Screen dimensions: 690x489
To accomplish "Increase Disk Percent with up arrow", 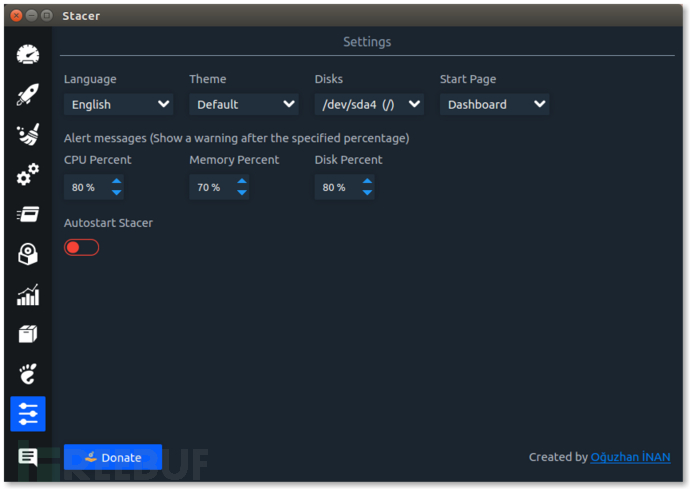I will [x=367, y=181].
